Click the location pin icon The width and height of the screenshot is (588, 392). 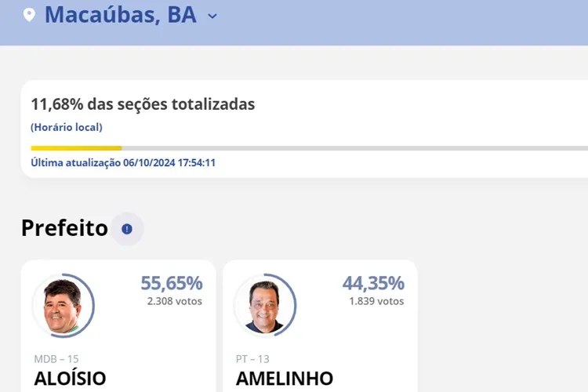click(29, 15)
